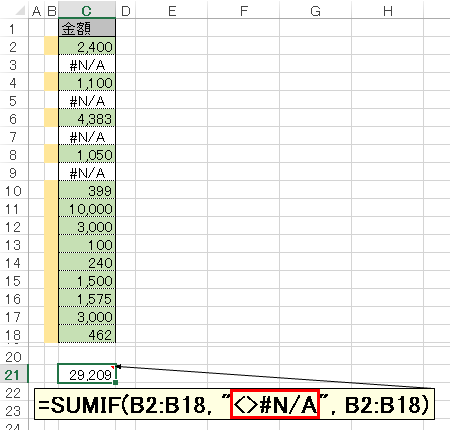This screenshot has width=450, height=430.
Task: Select row 10 header
Action: pyautogui.click(x=13, y=191)
